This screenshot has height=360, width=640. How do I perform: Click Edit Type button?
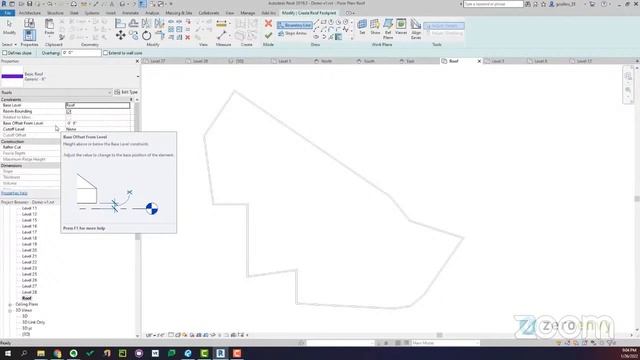pyautogui.click(x=126, y=93)
